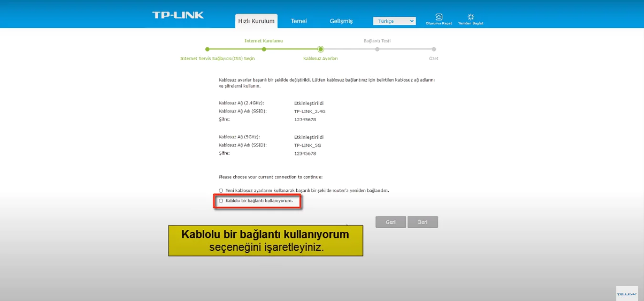Click the Yeniden Başlat reboot icon

(471, 17)
